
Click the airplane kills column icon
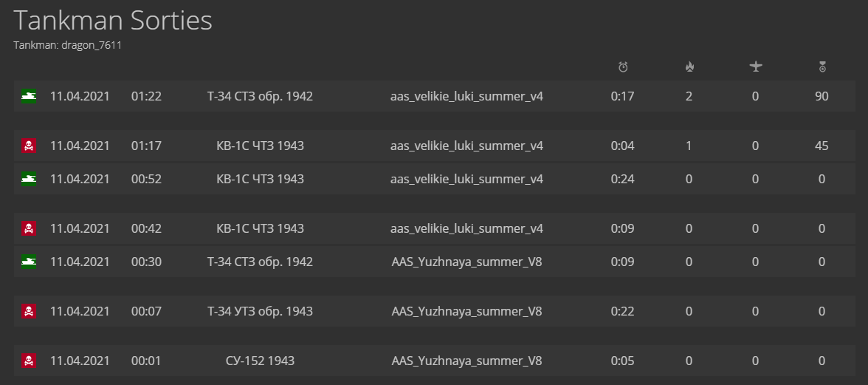(x=756, y=67)
